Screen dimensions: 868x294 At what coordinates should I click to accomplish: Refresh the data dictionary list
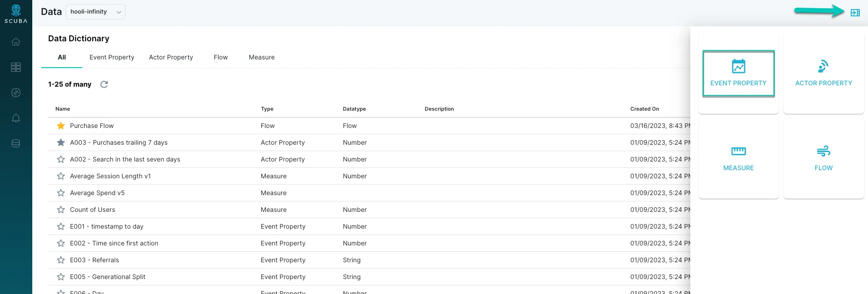pyautogui.click(x=104, y=84)
